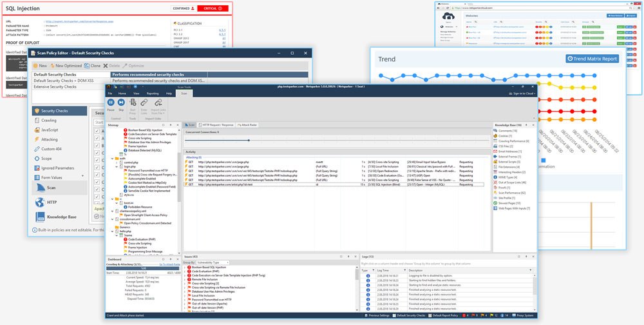Viewport: 644px width, 325px height.
Task: Click the CRITICAL badge in SQL Injection report
Action: coord(213,8)
